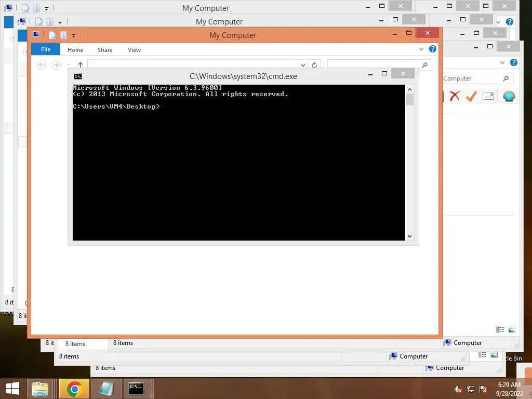Image resolution: width=532 pixels, height=399 pixels.
Task: Switch to Details view in right background window
Action: click(500, 330)
